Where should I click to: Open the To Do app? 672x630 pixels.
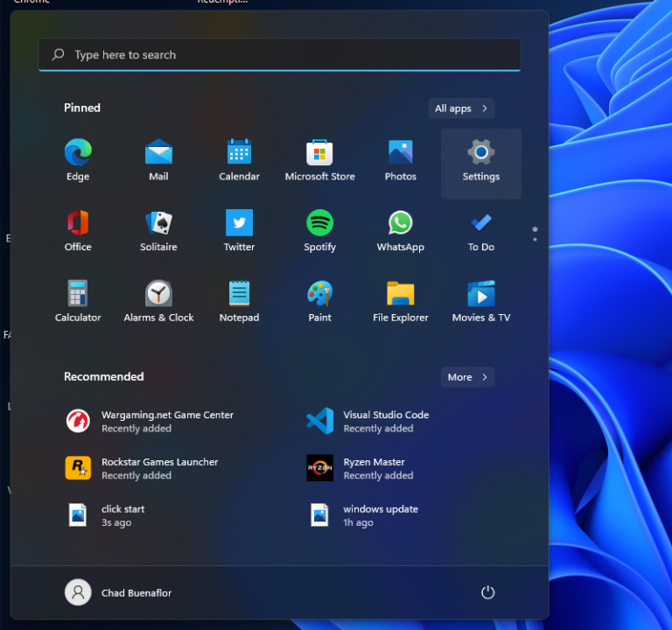tap(481, 231)
